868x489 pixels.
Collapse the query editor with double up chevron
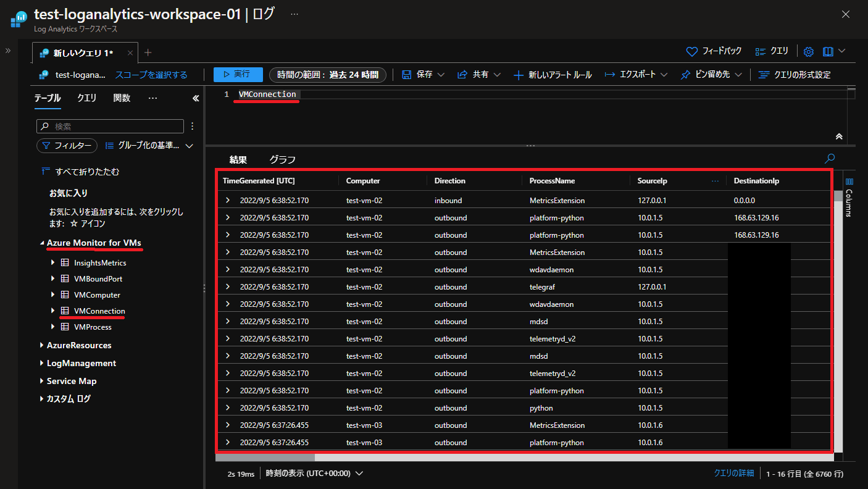point(839,136)
